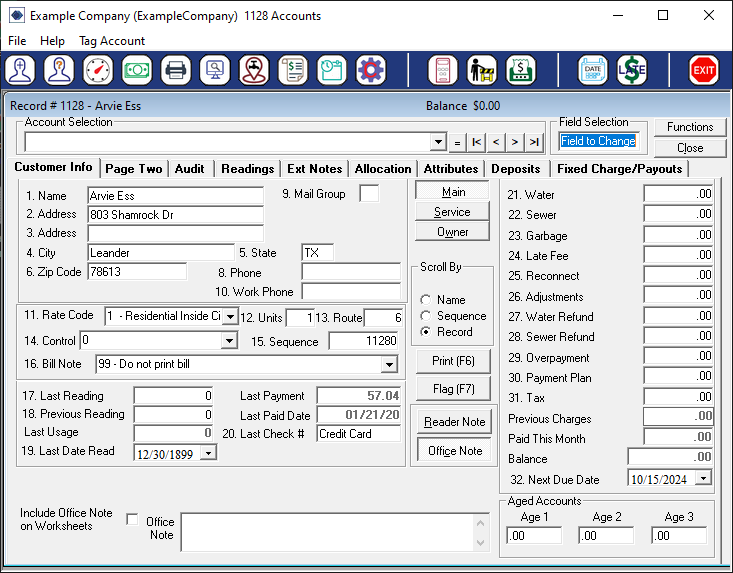Select Scroll By Record radio button
Screen dimensions: 733x573
425,332
